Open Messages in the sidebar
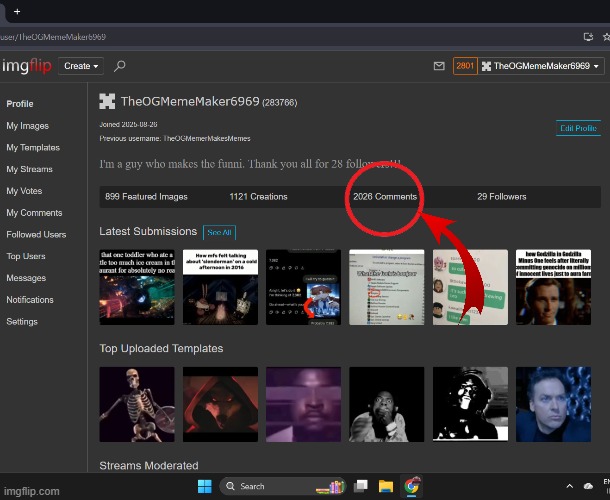This screenshot has height=500, width=610. tap(26, 278)
